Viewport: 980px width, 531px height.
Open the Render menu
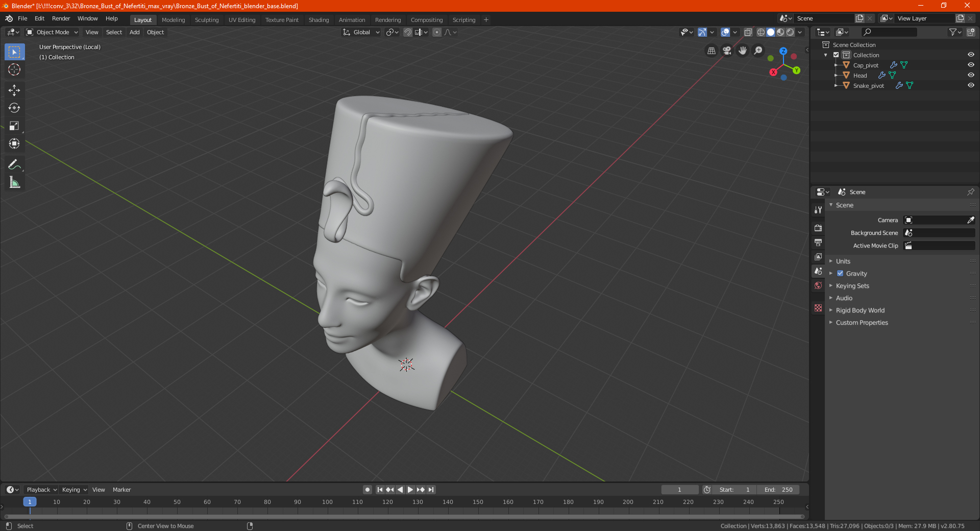[61, 18]
